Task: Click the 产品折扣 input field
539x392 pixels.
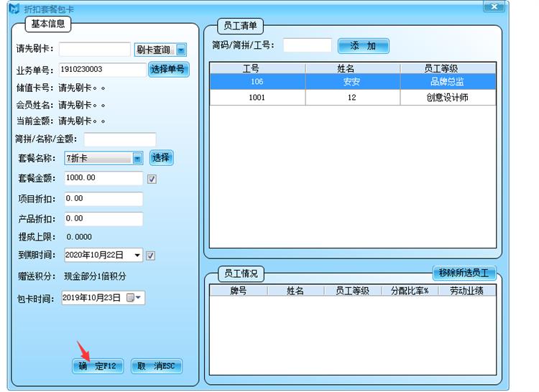Action: tap(103, 219)
